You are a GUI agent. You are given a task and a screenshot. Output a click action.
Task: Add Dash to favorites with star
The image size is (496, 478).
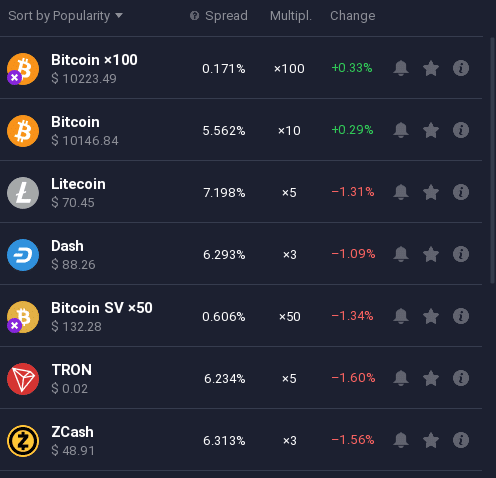point(431,254)
